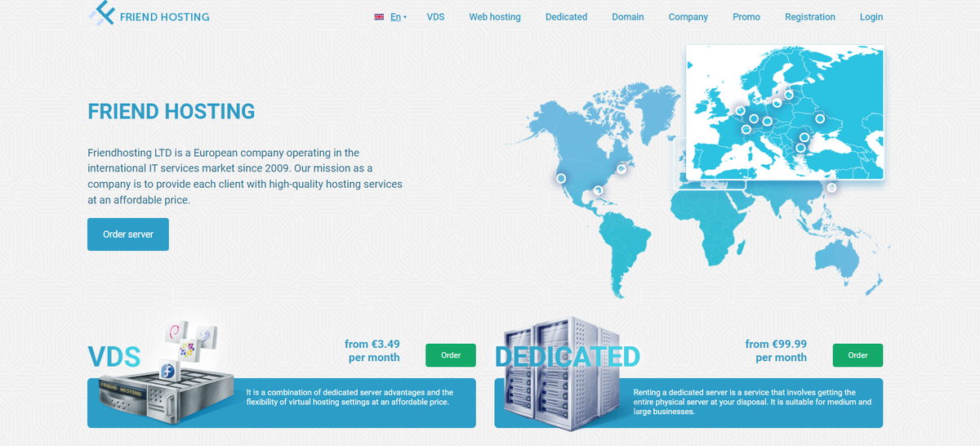Open the En language dropdown
The height and width of the screenshot is (446, 980).
(398, 17)
